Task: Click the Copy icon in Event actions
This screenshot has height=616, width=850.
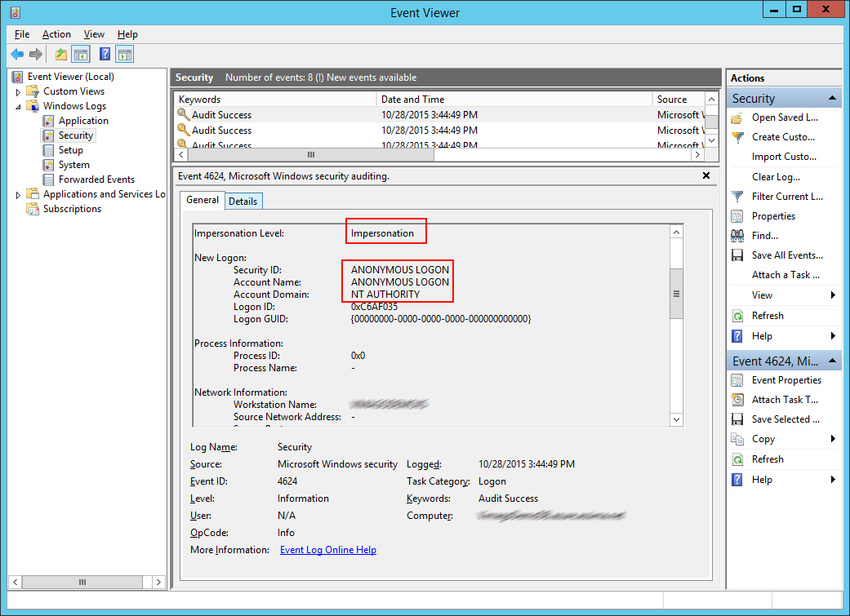Action: click(x=737, y=440)
